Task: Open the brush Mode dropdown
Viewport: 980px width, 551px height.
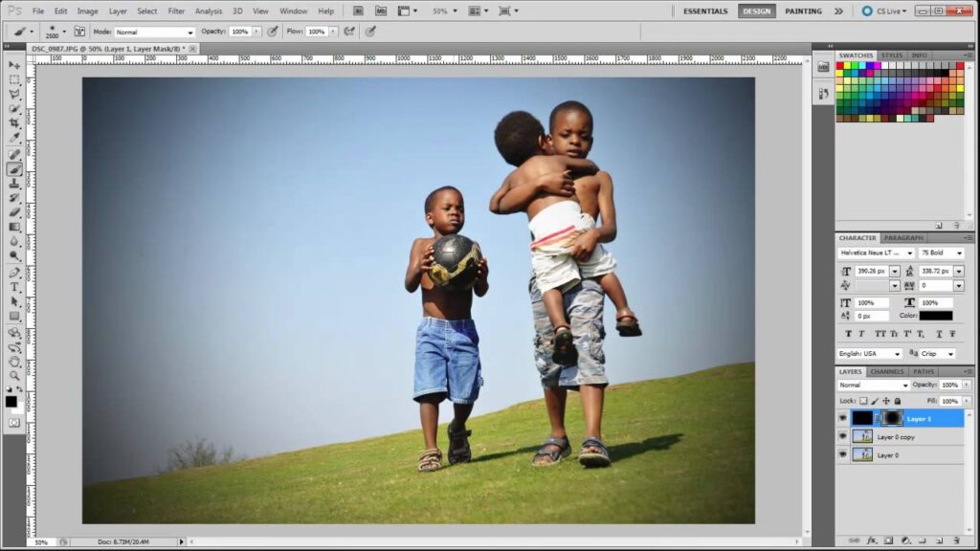Action: coord(154,32)
